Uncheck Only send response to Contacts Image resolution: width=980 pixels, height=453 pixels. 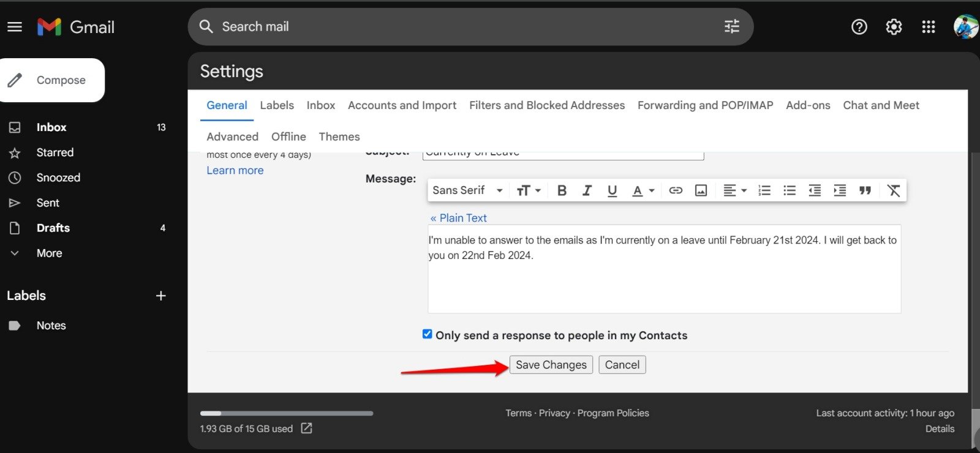pos(428,334)
